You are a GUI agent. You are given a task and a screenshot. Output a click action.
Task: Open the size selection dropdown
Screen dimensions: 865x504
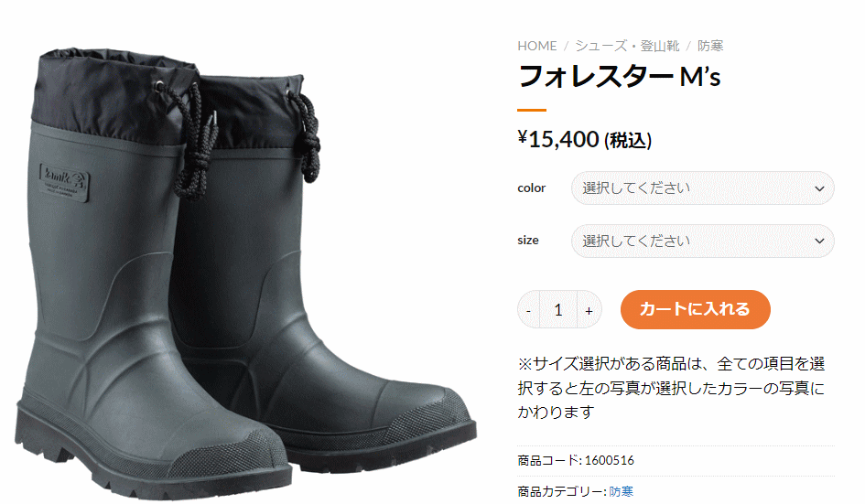(702, 241)
